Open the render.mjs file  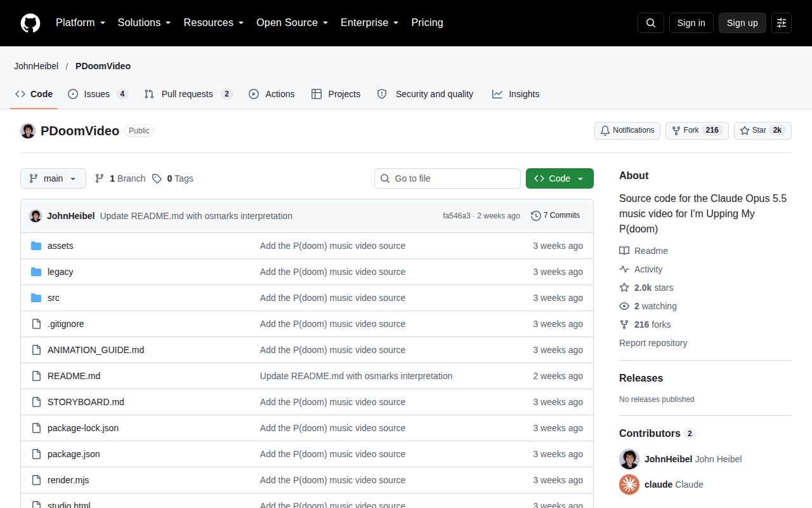(x=68, y=480)
